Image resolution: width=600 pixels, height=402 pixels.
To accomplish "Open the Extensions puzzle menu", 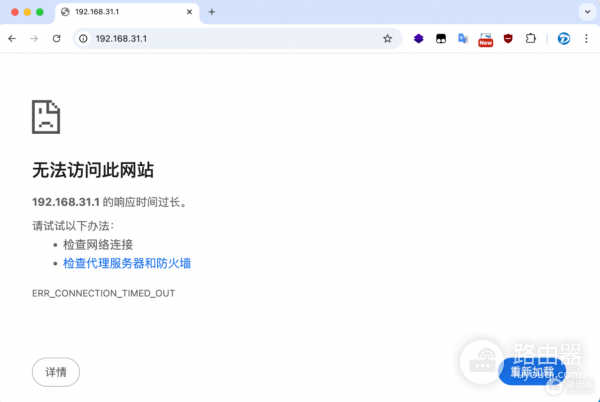I will (x=530, y=38).
